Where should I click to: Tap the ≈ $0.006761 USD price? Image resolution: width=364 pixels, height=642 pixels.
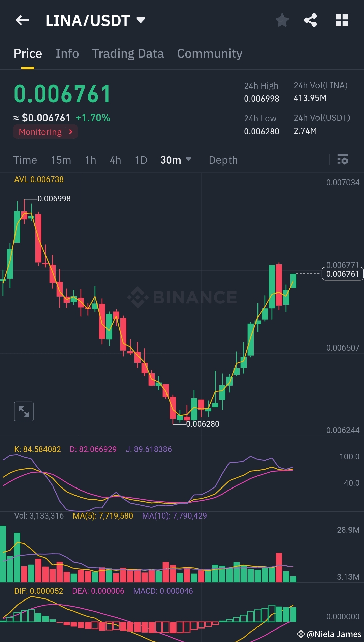tap(42, 118)
